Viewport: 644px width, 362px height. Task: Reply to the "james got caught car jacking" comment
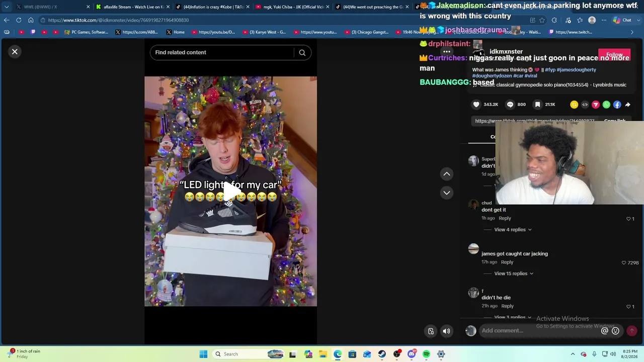(x=507, y=262)
